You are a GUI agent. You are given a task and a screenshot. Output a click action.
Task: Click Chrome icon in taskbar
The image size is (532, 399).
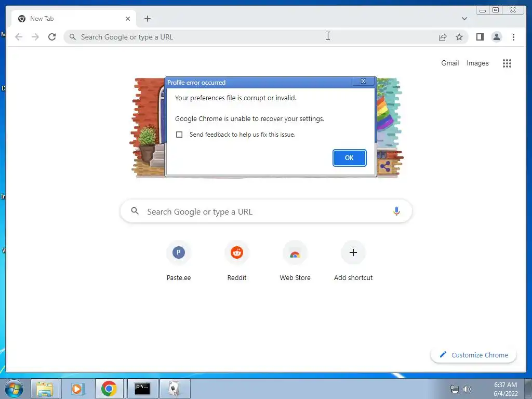pyautogui.click(x=109, y=389)
